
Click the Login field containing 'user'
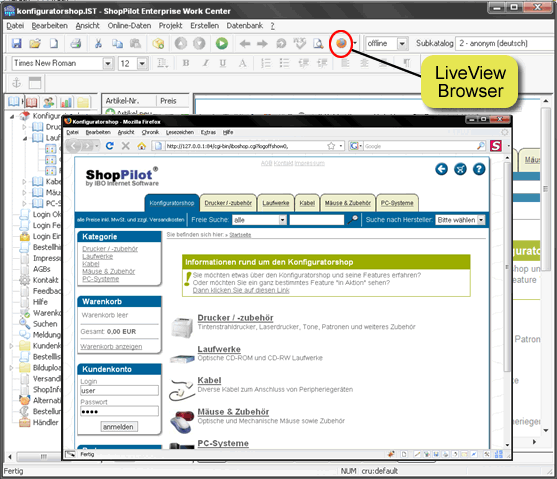click(x=119, y=391)
